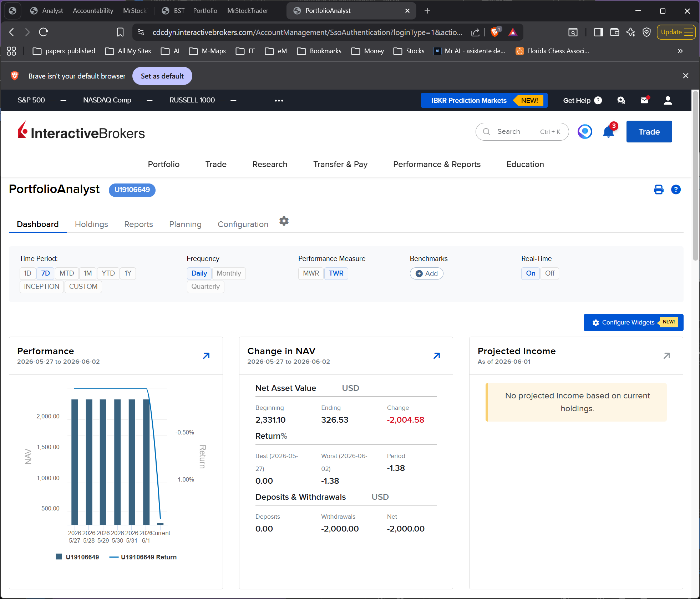
Task: Add a benchmark
Action: coord(426,273)
